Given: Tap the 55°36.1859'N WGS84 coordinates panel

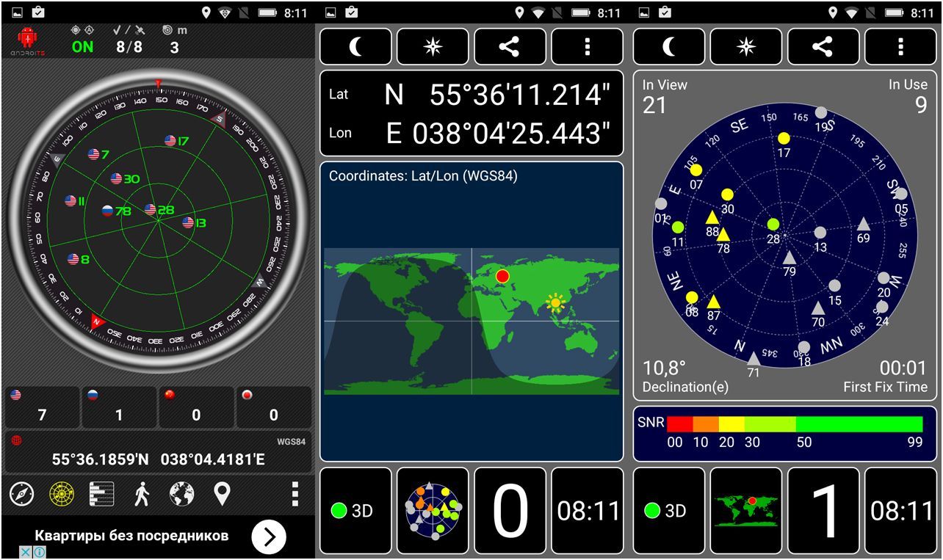Looking at the screenshot, I should (x=158, y=453).
